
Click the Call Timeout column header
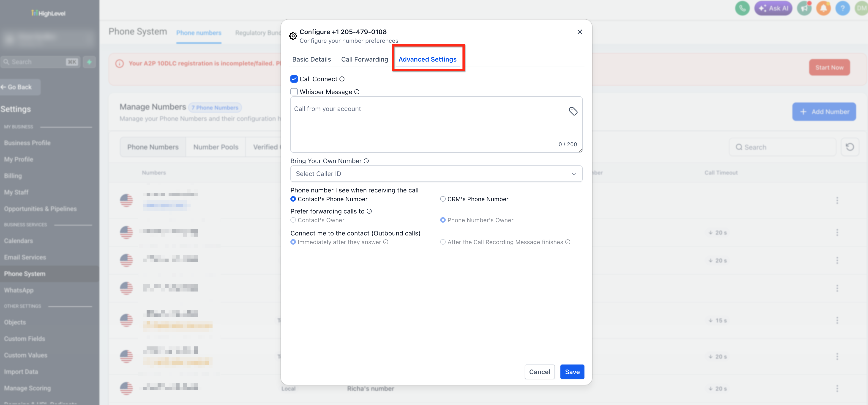point(721,173)
